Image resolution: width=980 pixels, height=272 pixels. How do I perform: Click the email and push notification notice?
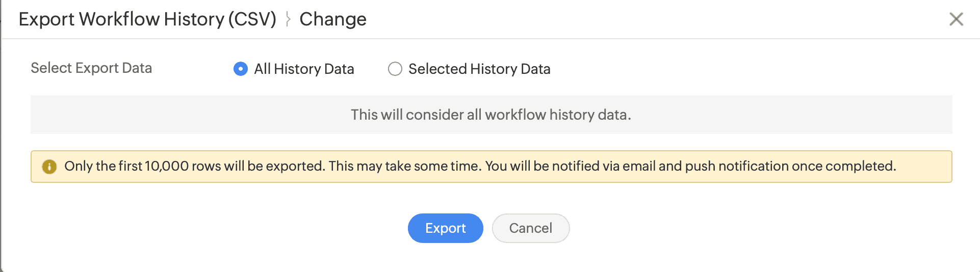pos(690,166)
